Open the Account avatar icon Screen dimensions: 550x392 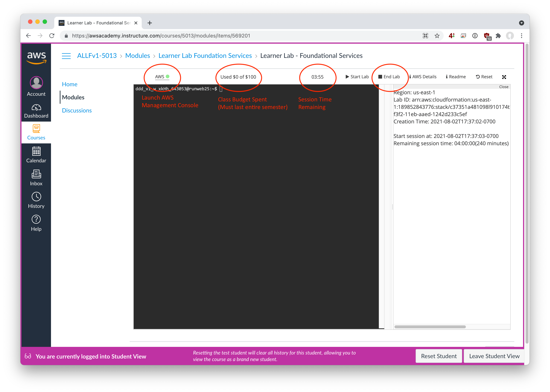36,83
